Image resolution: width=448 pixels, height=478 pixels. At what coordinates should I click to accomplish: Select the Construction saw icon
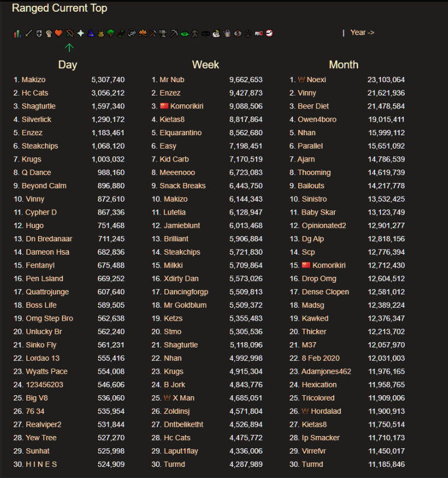[x=258, y=34]
